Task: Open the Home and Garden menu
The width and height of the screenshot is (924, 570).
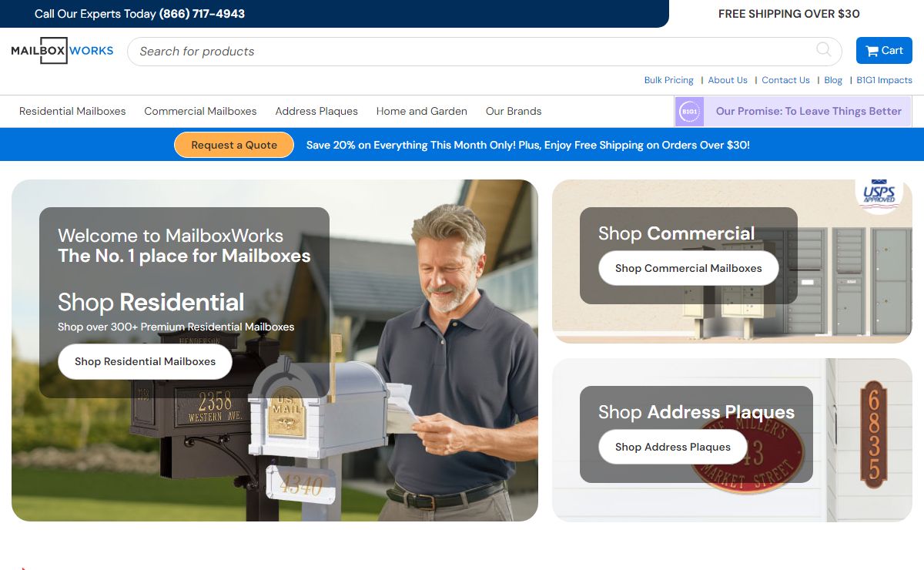Action: point(422,111)
